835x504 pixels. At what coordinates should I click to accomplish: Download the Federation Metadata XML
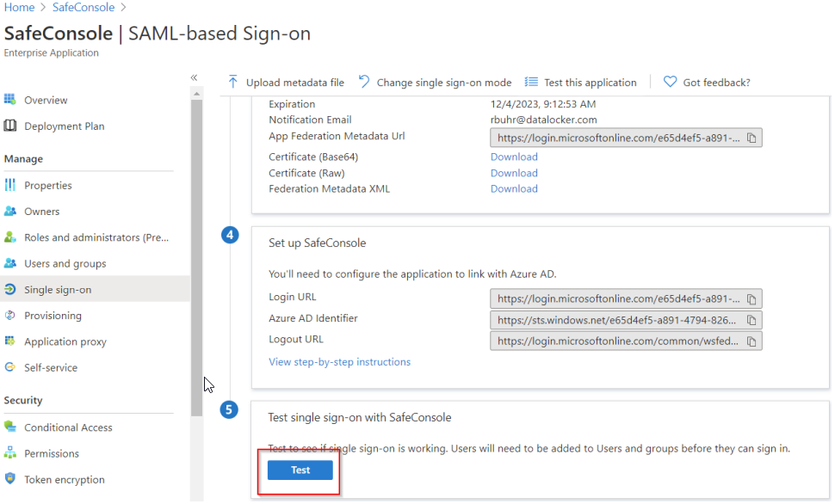tap(514, 189)
